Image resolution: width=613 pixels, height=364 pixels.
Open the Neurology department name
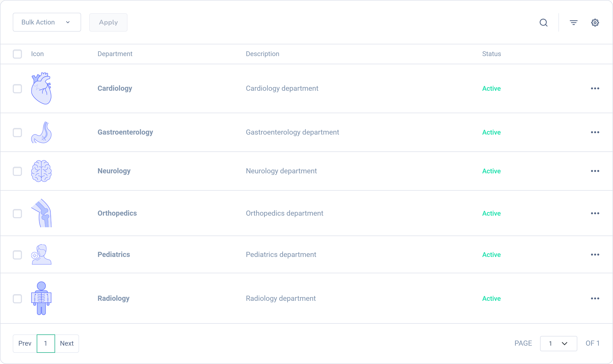coord(114,171)
